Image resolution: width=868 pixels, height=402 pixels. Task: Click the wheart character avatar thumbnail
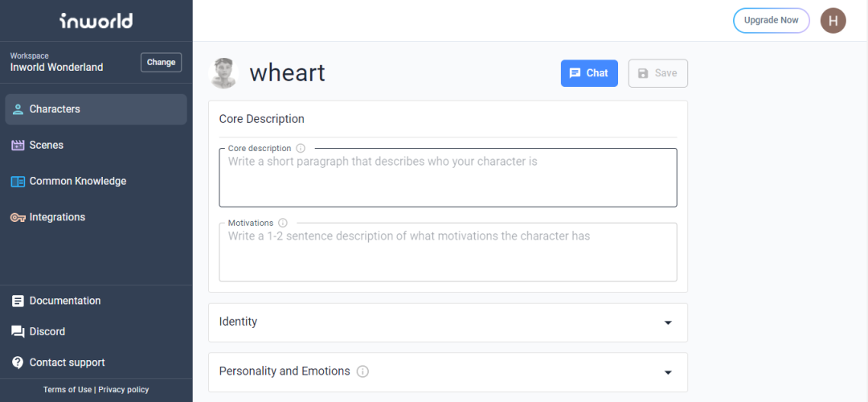pos(223,73)
